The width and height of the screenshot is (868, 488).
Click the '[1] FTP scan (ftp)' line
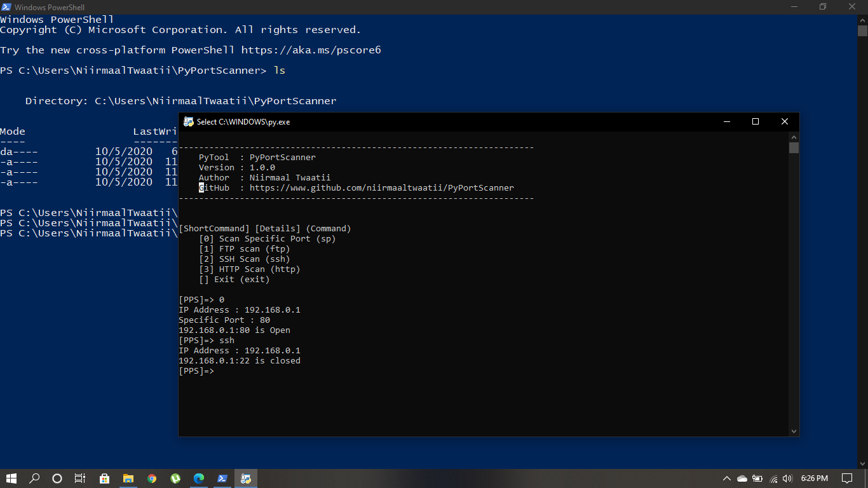click(245, 248)
